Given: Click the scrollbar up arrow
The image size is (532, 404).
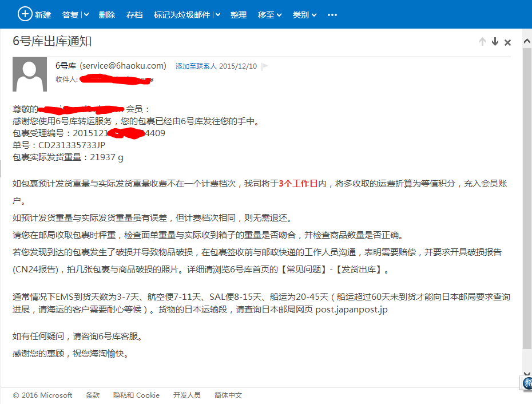Looking at the screenshot, I should pos(527,41).
